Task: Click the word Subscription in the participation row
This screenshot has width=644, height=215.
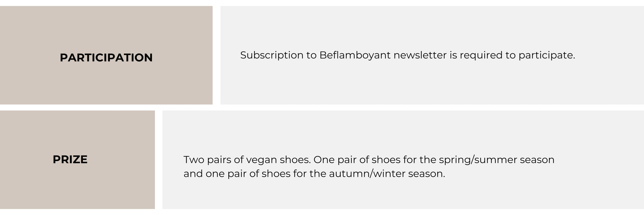Action: [272, 55]
